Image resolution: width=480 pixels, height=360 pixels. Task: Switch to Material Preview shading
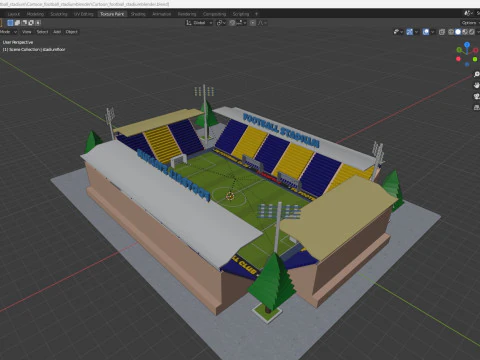465,32
